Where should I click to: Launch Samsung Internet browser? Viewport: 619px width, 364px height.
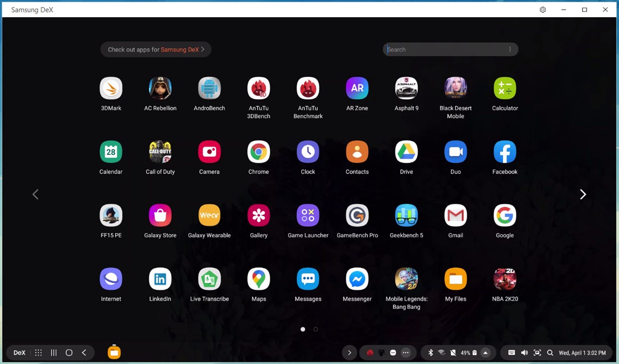pos(111,279)
